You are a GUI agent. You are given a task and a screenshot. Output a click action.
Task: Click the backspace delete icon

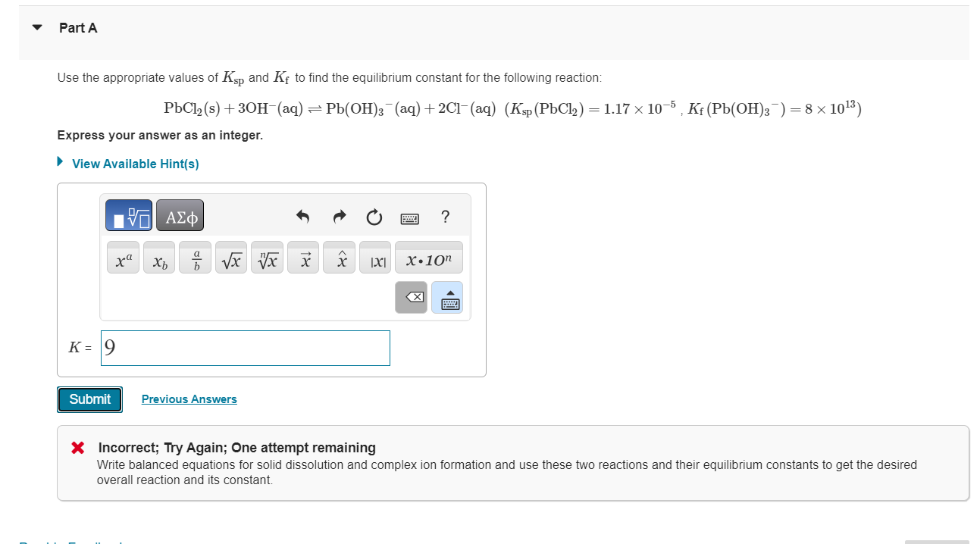point(412,297)
